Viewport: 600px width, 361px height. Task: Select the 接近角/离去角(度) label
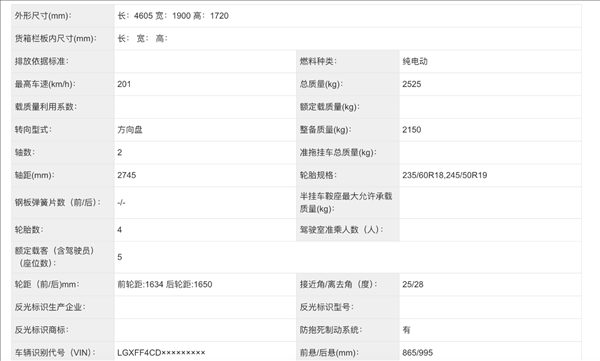[338, 284]
